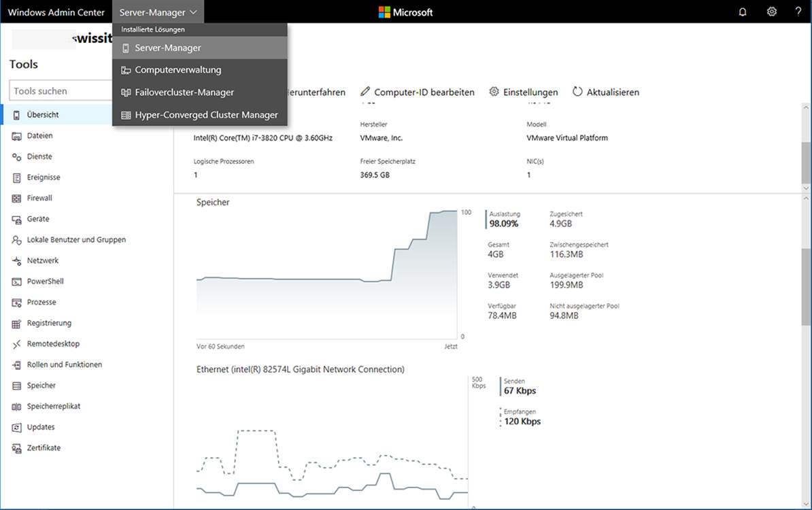Select Hyper-Converged Cluster Manager entry
This screenshot has height=510, width=812.
point(199,115)
